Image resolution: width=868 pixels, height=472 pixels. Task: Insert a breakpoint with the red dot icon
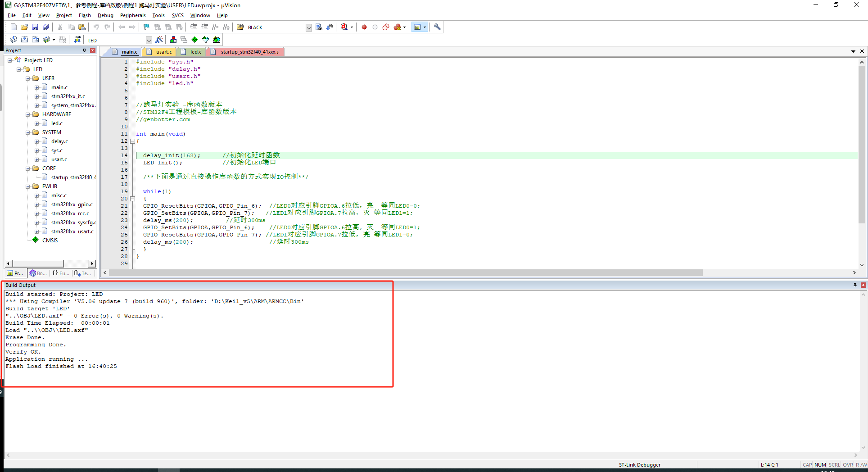point(364,27)
